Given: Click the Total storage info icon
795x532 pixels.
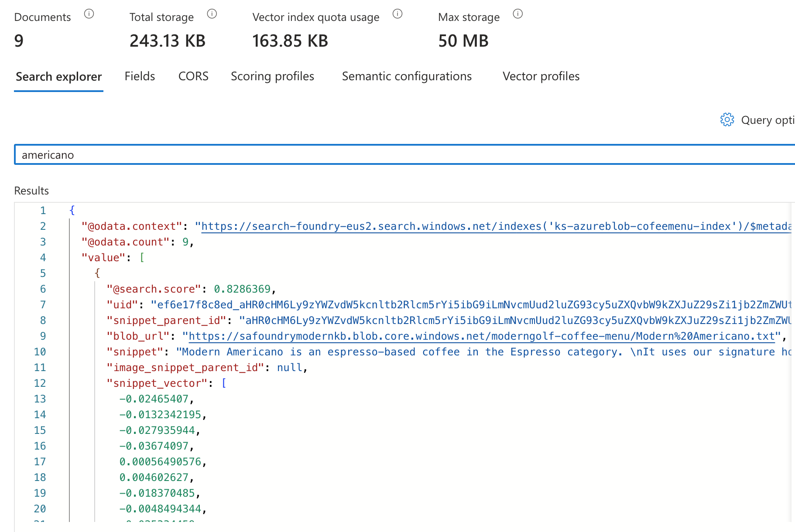Looking at the screenshot, I should pos(212,14).
